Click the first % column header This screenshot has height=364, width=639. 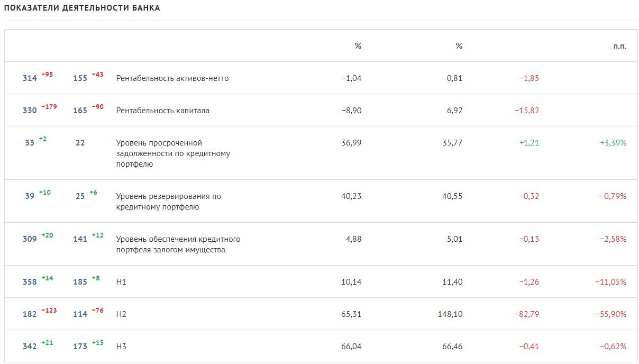point(358,46)
